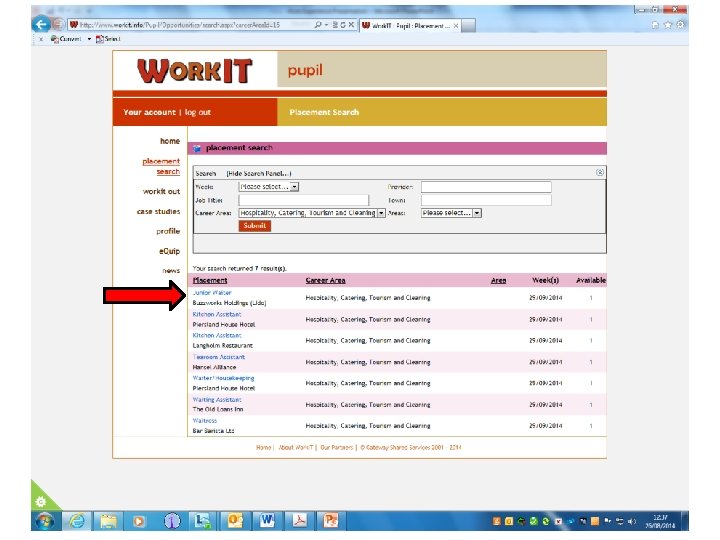
Task: Click the green gear corner icon
Action: pyautogui.click(x=40, y=501)
